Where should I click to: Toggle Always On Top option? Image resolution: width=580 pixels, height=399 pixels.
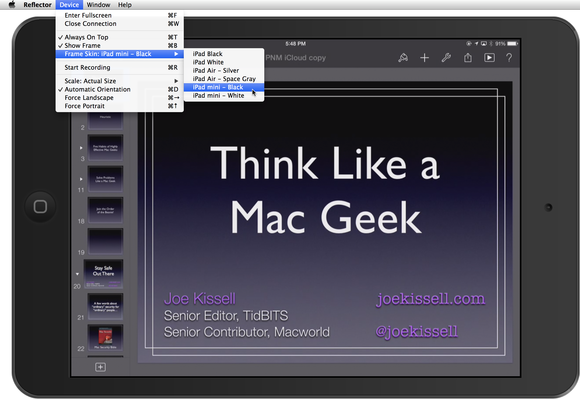119,37
